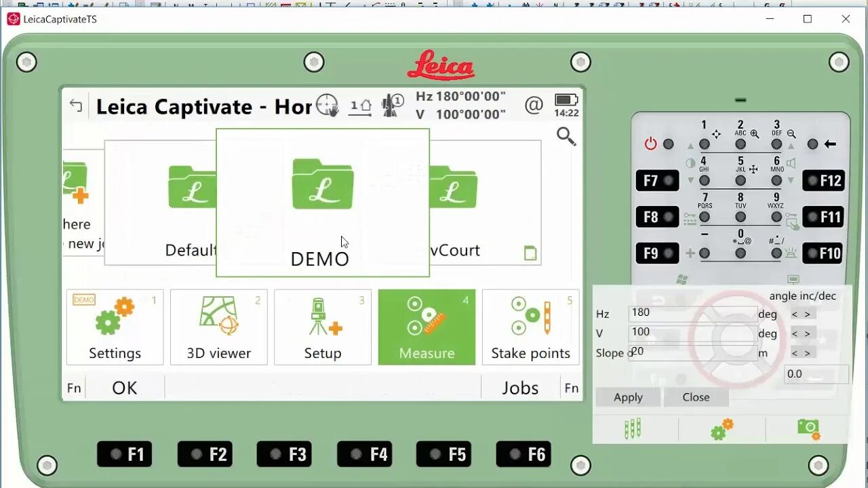This screenshot has width=868, height=488.
Task: Open the magnifier search for jobs
Action: pos(566,136)
